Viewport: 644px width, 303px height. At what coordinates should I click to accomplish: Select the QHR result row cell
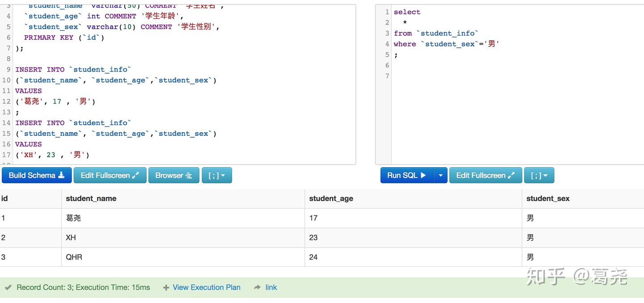click(x=74, y=257)
